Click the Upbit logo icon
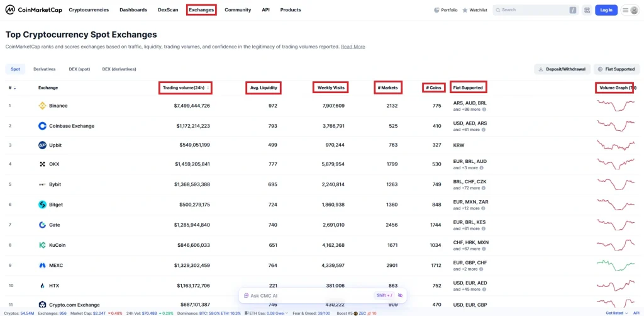The image size is (644, 316). 42,145
